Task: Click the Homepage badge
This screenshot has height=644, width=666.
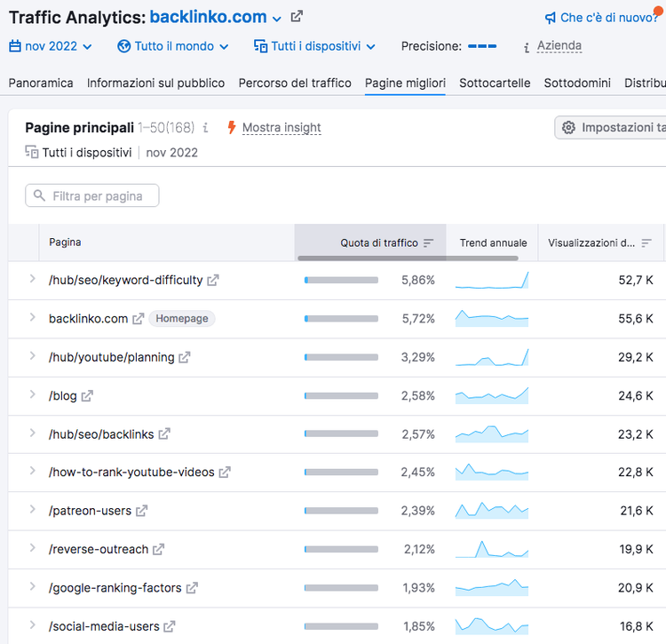Action: click(182, 319)
